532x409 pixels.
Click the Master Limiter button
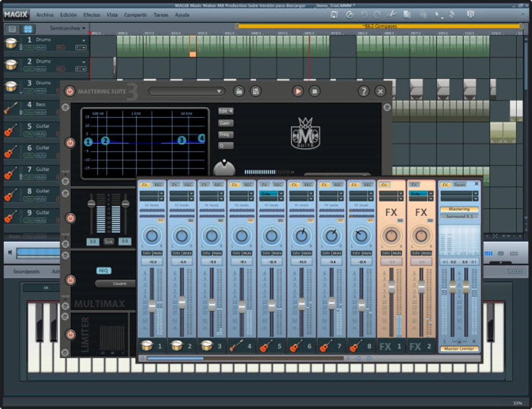point(459,348)
